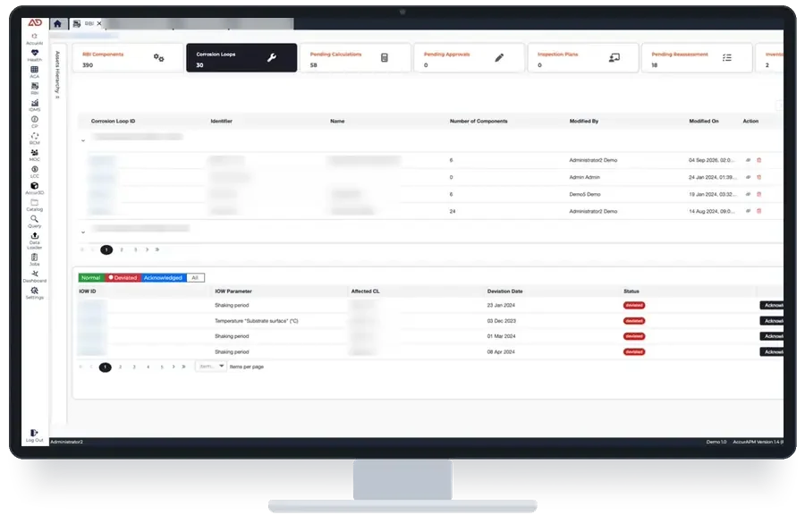
Task: Delete the row modified by Demo5 Demo
Action: click(758, 194)
